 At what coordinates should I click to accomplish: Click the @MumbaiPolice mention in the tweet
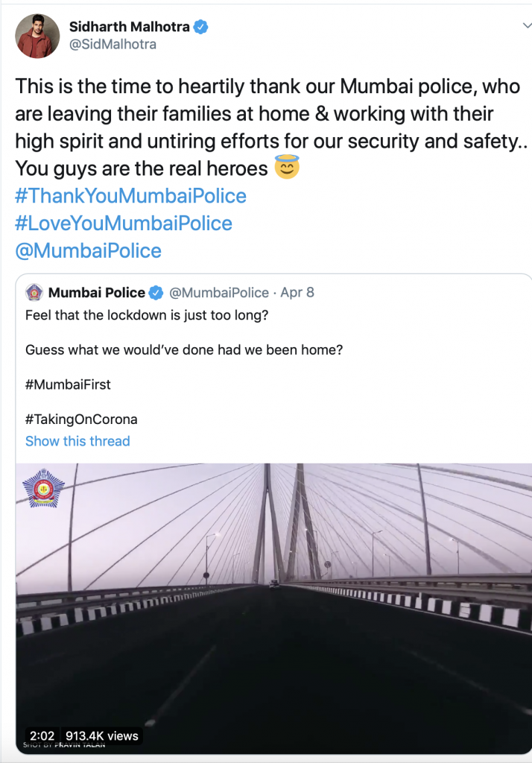(x=89, y=250)
